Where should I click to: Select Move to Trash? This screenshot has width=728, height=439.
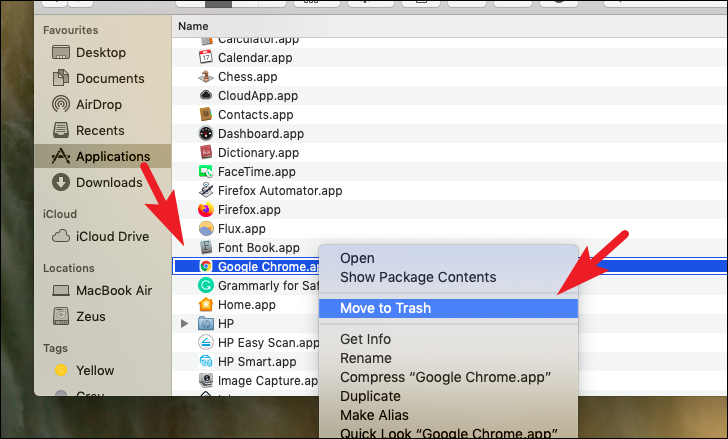[x=448, y=308]
